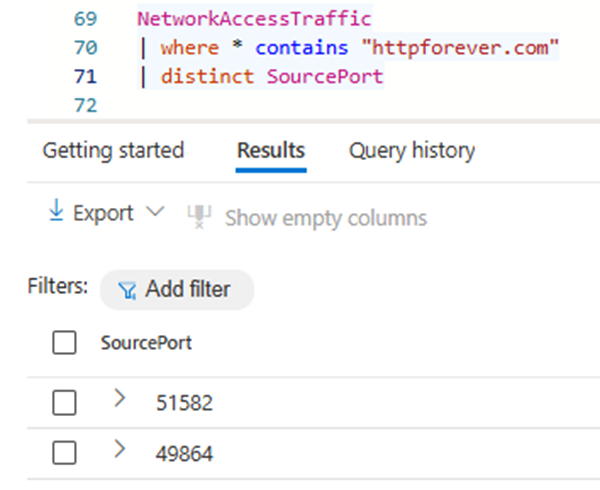600x490 pixels.
Task: Click the SourcePort column header
Action: pos(146,343)
